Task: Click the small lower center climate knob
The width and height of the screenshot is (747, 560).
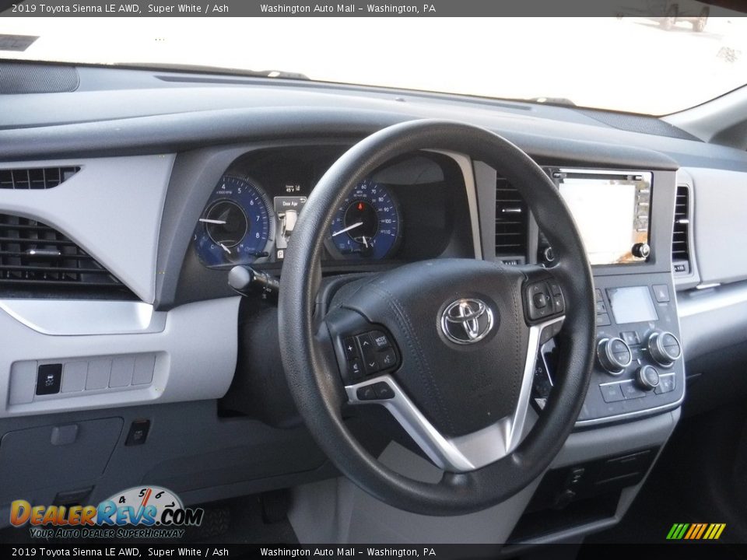Action: click(647, 377)
